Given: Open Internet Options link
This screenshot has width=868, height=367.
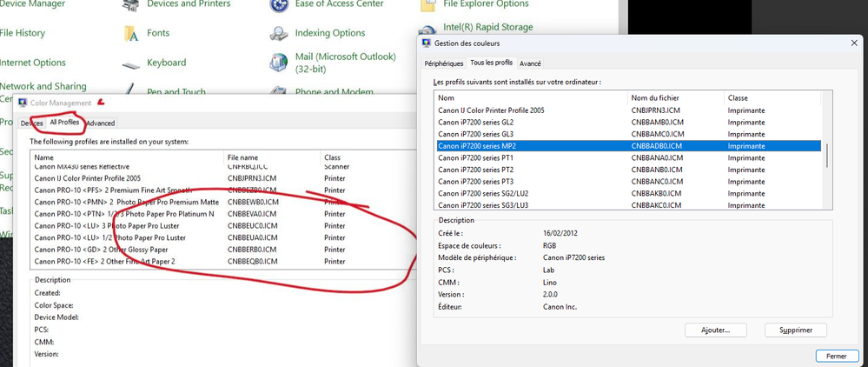Looking at the screenshot, I should click(33, 63).
